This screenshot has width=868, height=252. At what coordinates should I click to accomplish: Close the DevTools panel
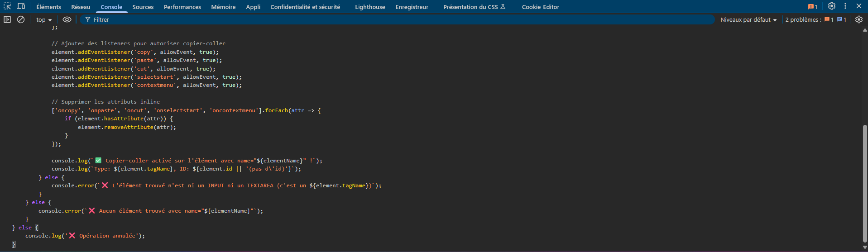(x=858, y=6)
